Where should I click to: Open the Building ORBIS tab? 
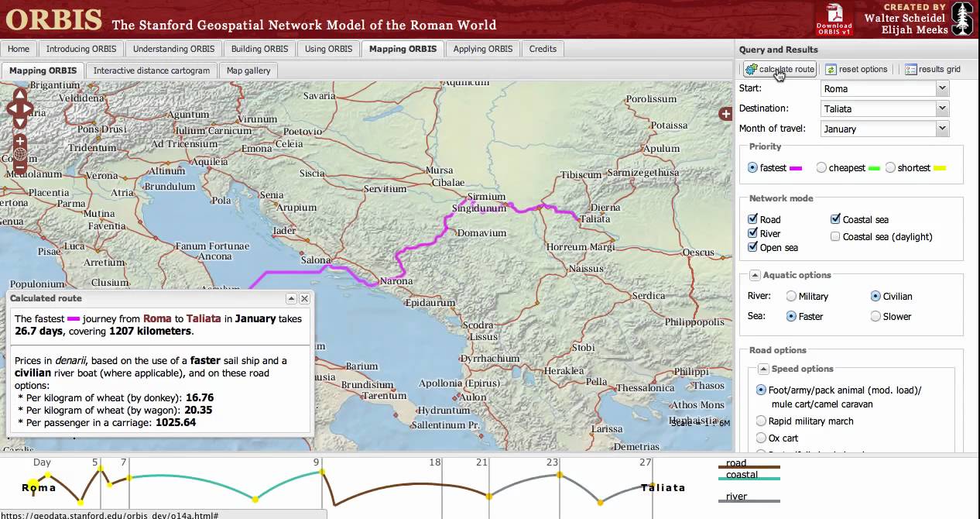[260, 48]
